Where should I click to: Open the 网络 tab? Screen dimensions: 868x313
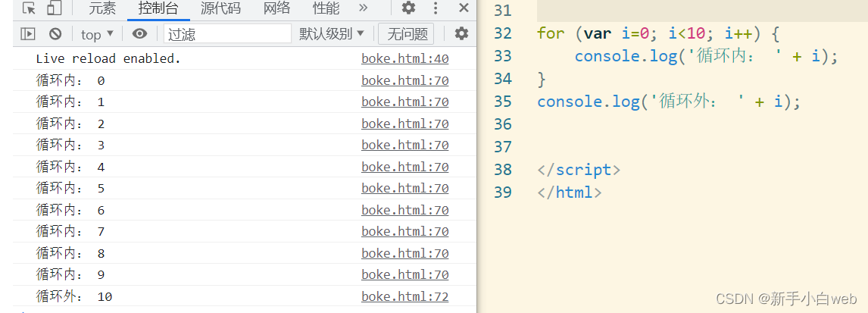click(276, 8)
